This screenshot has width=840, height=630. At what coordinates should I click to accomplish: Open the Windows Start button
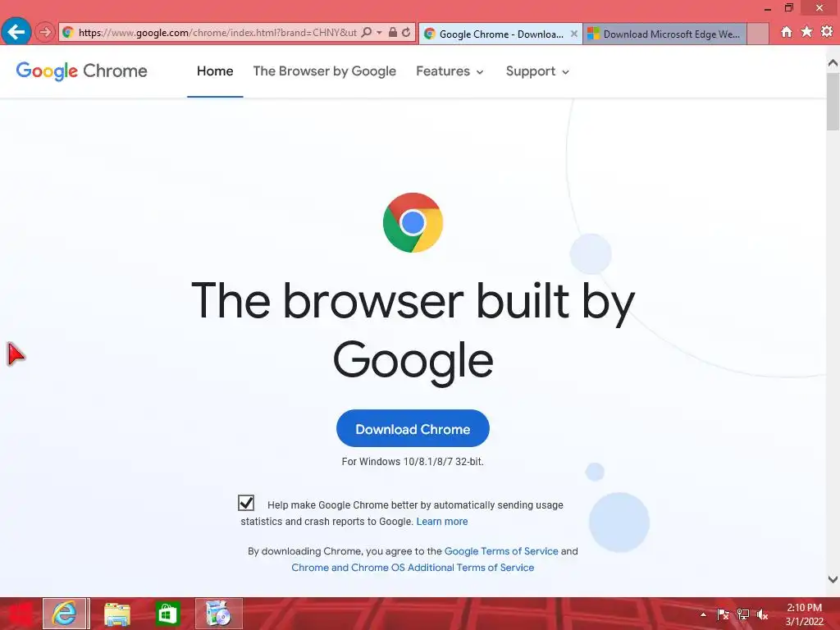coord(20,614)
